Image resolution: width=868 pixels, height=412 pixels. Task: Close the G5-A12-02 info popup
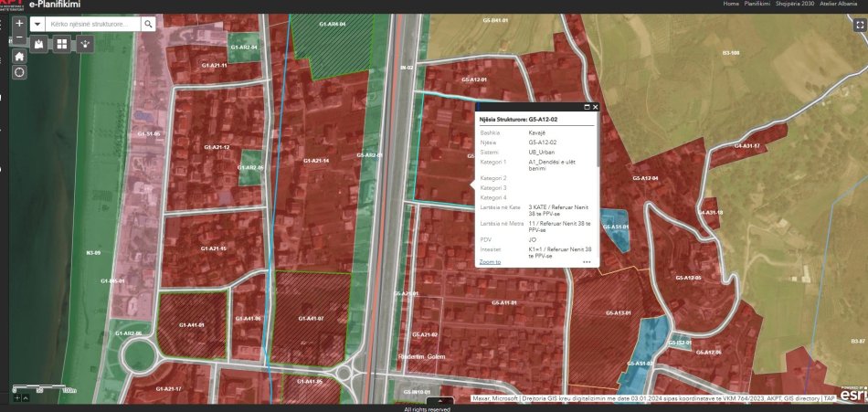point(596,107)
